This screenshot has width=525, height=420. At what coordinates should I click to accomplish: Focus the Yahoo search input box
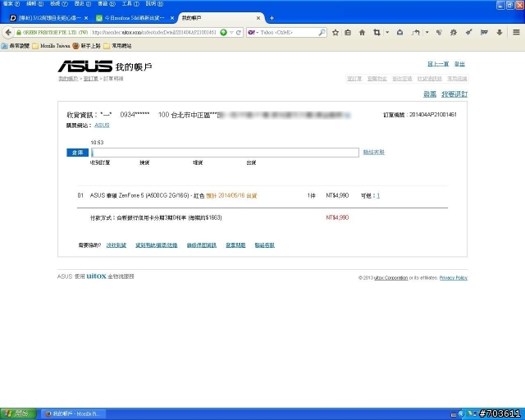289,33
